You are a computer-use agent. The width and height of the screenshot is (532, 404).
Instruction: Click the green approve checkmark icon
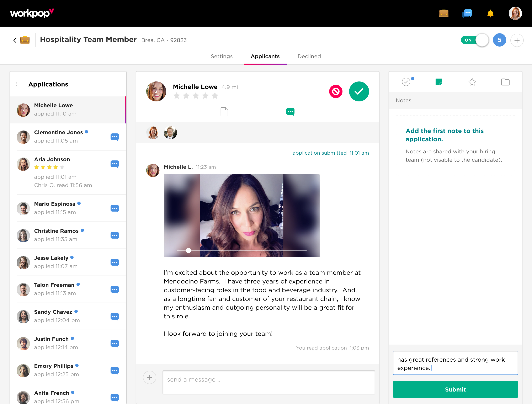click(x=359, y=91)
